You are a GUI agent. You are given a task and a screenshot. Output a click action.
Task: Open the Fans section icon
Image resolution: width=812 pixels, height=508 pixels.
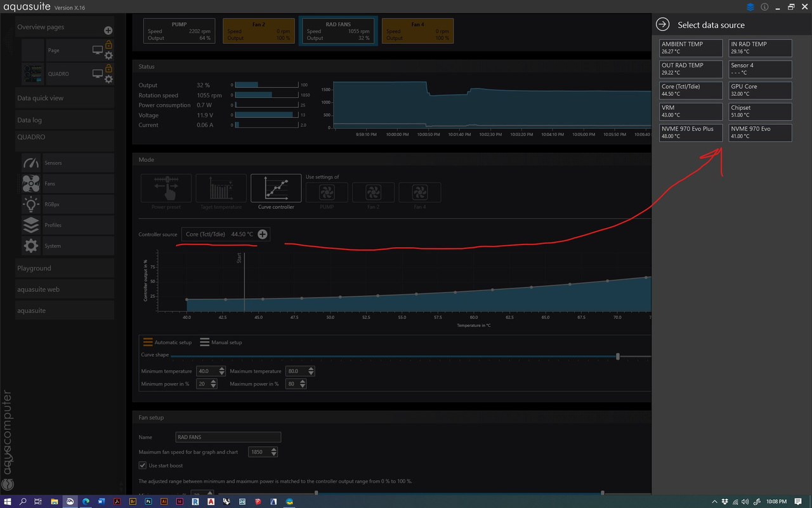(30, 184)
